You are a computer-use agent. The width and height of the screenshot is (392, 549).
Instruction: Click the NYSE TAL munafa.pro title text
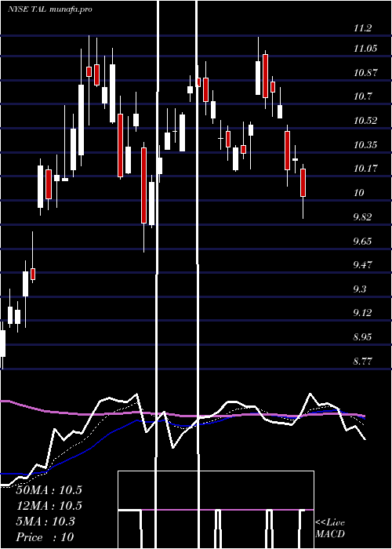[49, 9]
